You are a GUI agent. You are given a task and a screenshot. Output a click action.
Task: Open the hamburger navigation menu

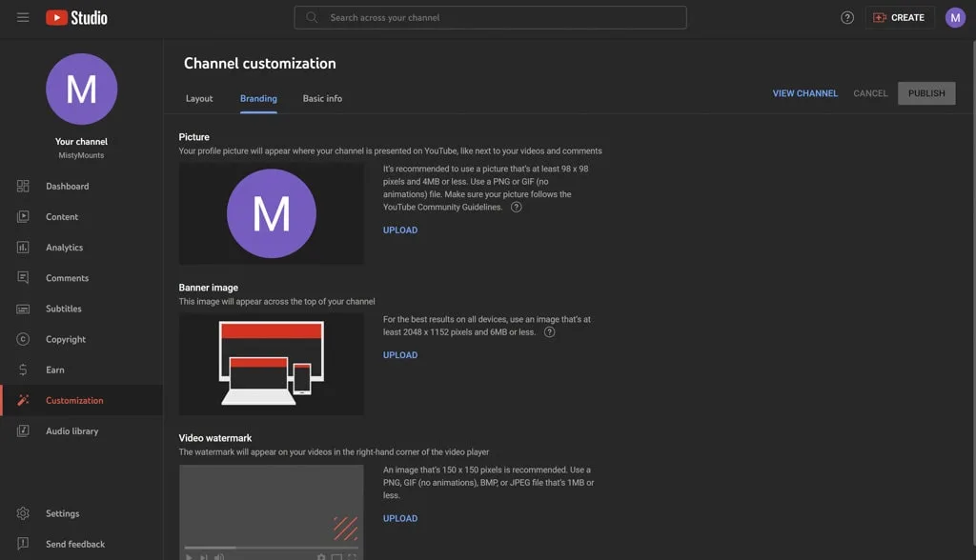tap(23, 17)
